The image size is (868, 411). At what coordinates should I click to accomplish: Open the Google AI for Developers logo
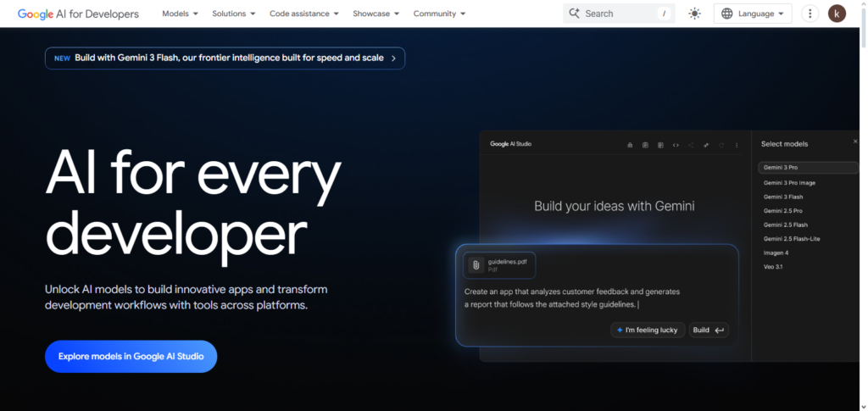[78, 14]
